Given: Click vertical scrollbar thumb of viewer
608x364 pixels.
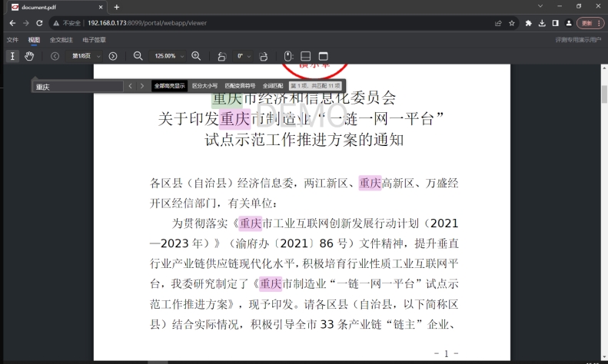Looking at the screenshot, I should point(604,94).
